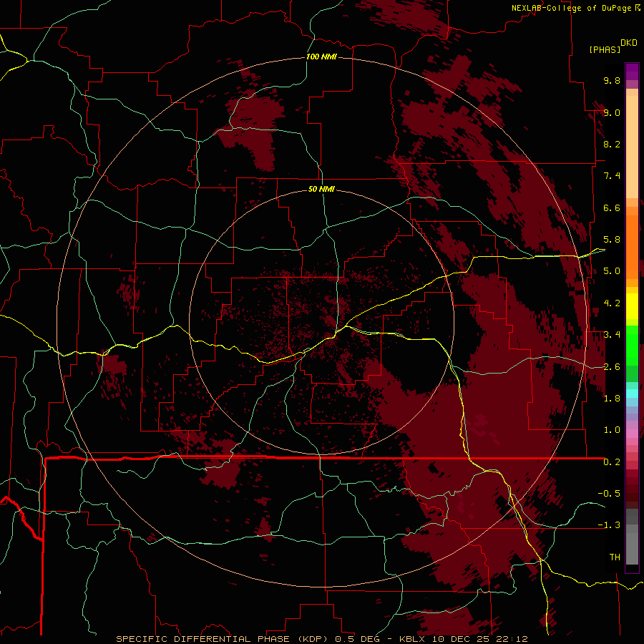Click the TH label on the color scale

click(615, 557)
